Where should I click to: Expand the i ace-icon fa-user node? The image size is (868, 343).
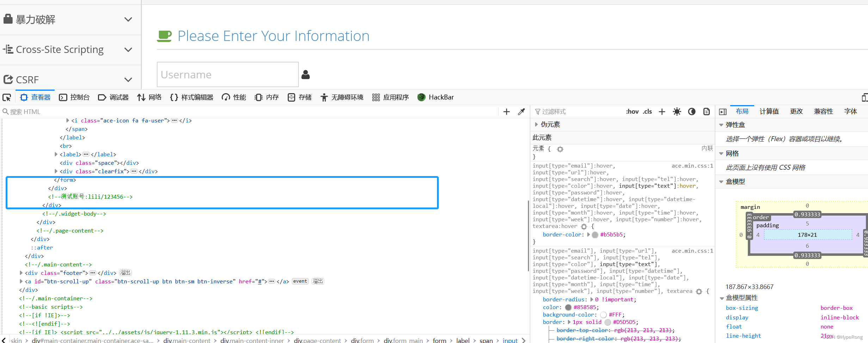(x=67, y=120)
